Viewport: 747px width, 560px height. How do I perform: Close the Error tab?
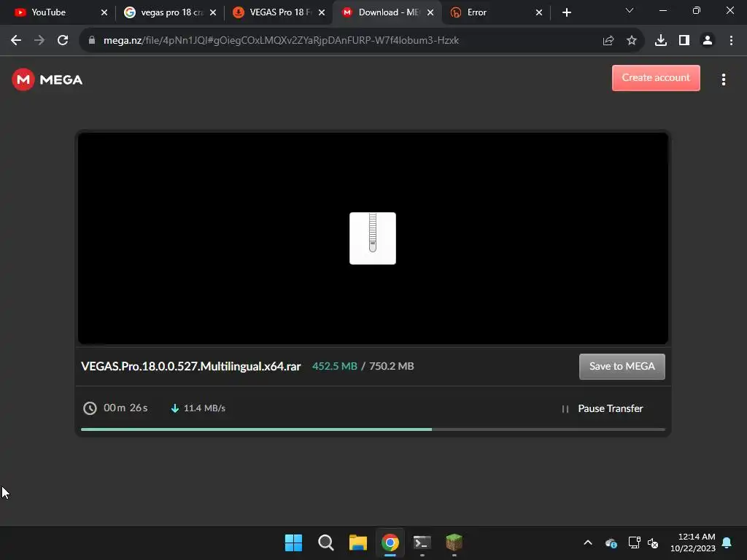point(539,12)
